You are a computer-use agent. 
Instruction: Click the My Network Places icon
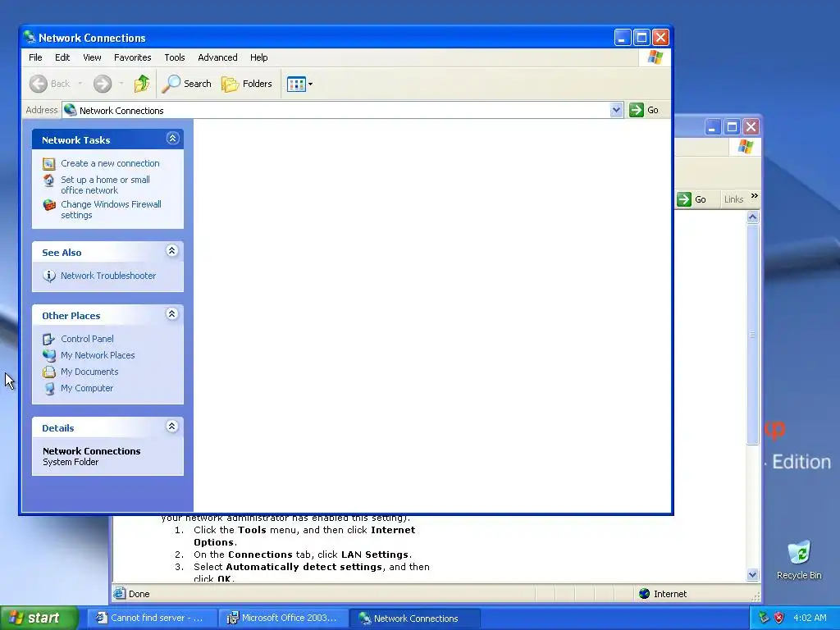(x=48, y=355)
